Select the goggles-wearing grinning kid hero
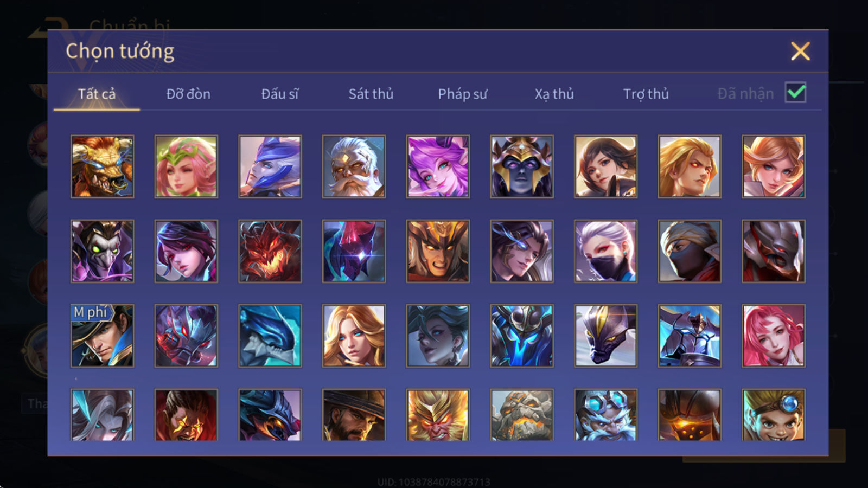This screenshot has height=488, width=868. [774, 415]
